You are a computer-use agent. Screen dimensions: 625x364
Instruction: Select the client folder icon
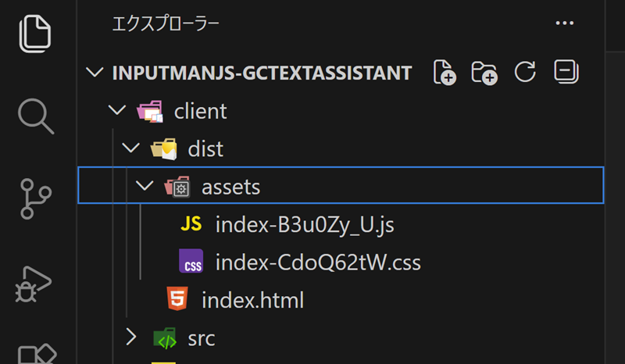[150, 111]
